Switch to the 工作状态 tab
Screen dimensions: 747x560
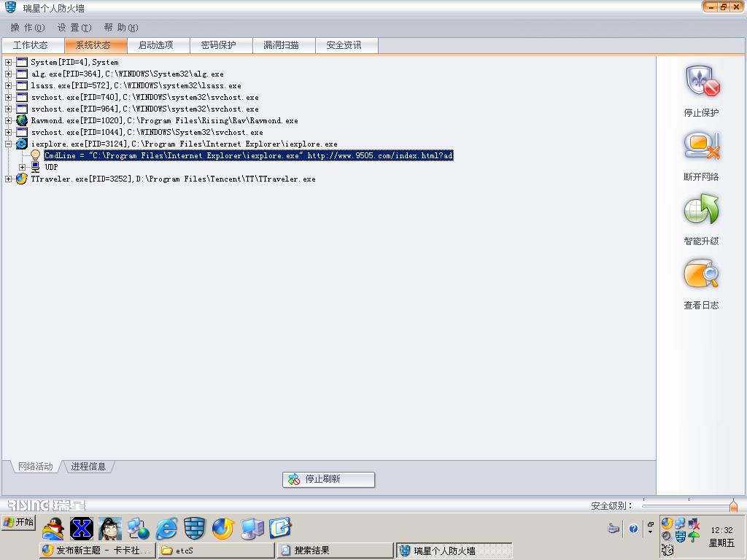(33, 45)
